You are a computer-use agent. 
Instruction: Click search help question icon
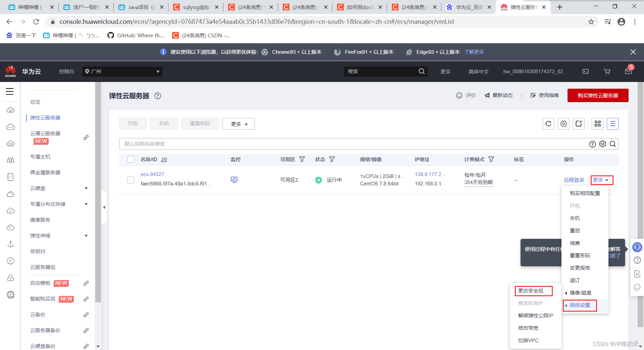click(592, 144)
